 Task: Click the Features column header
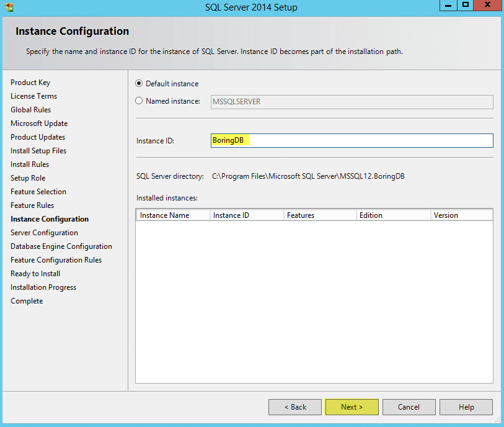[x=320, y=215]
